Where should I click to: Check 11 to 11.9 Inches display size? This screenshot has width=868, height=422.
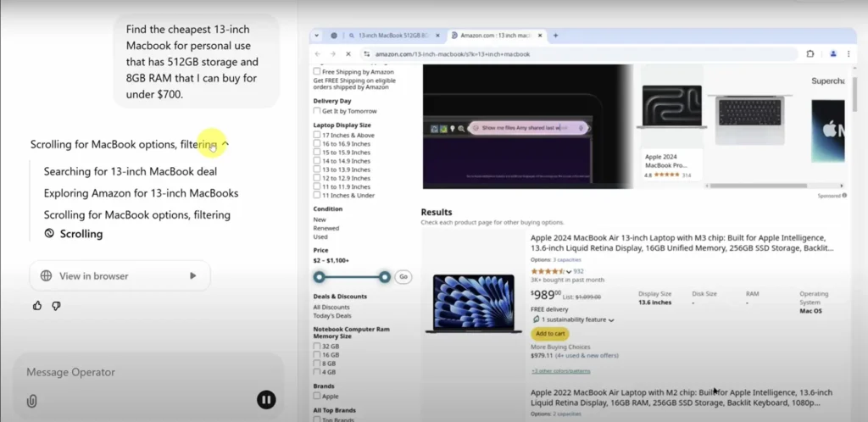317,186
